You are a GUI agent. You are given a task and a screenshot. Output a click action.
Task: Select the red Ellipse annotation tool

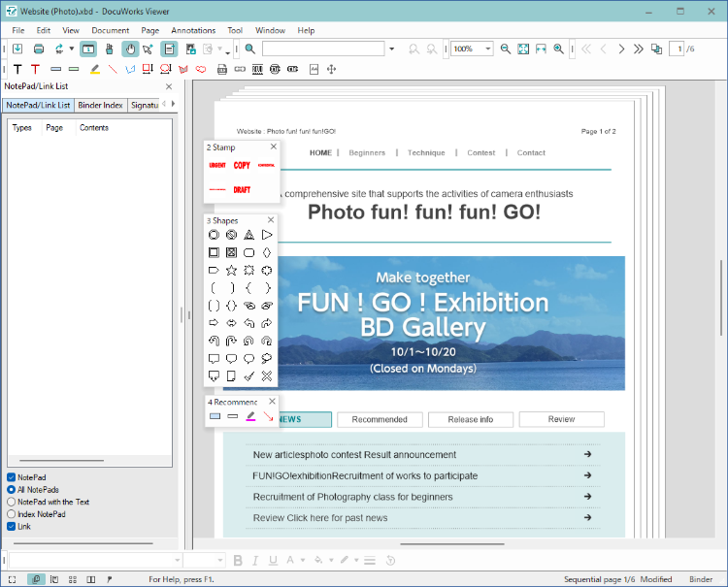click(165, 69)
